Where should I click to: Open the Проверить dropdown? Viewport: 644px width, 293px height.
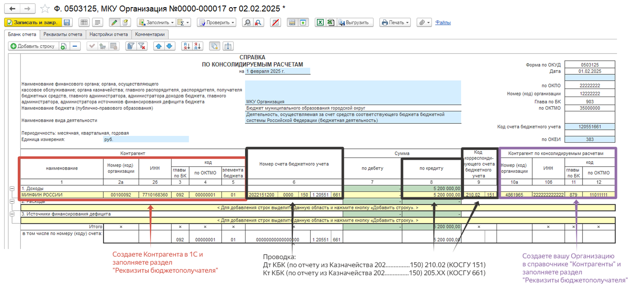[x=217, y=23]
